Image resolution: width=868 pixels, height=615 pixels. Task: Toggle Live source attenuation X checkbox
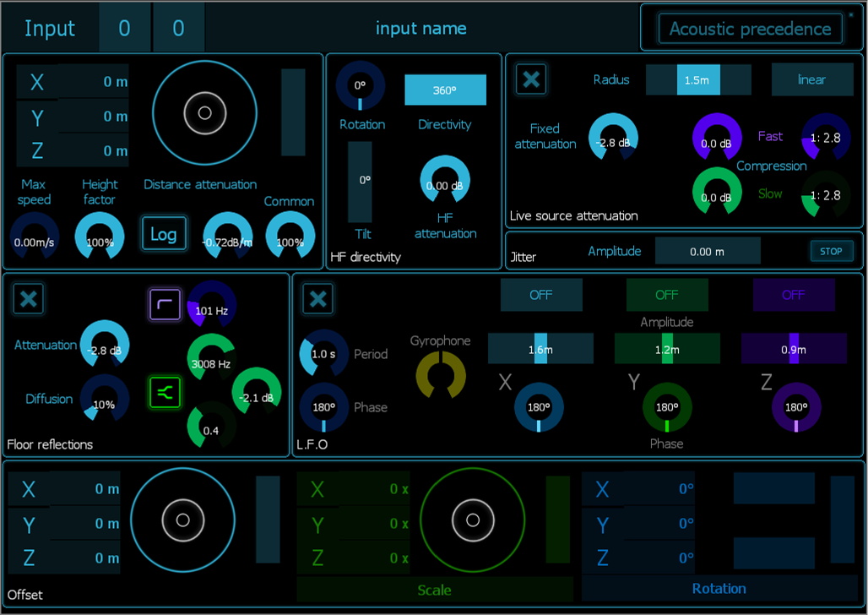coord(530,79)
